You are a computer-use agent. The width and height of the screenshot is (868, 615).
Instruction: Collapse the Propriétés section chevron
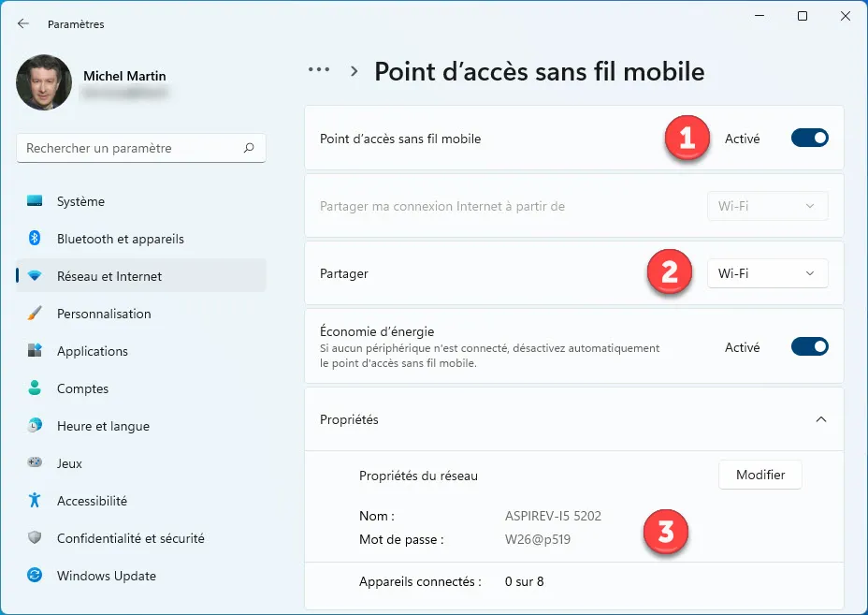(x=820, y=420)
